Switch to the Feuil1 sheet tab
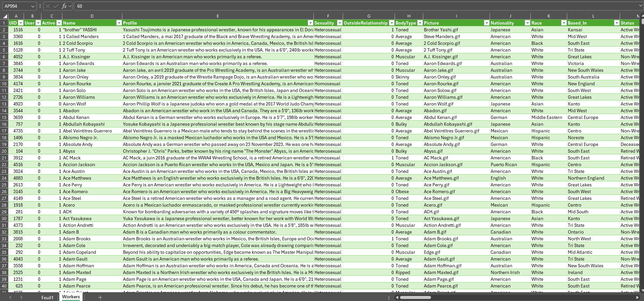Viewport: 644px width, 301px height. click(x=48, y=298)
